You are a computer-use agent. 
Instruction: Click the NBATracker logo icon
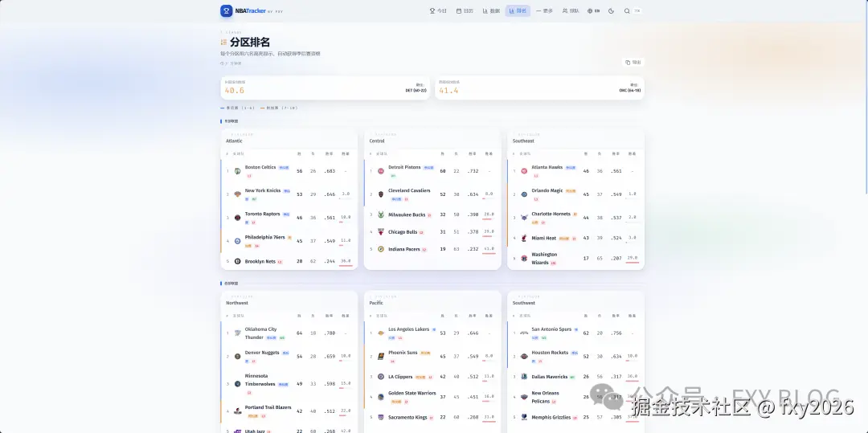tap(227, 11)
